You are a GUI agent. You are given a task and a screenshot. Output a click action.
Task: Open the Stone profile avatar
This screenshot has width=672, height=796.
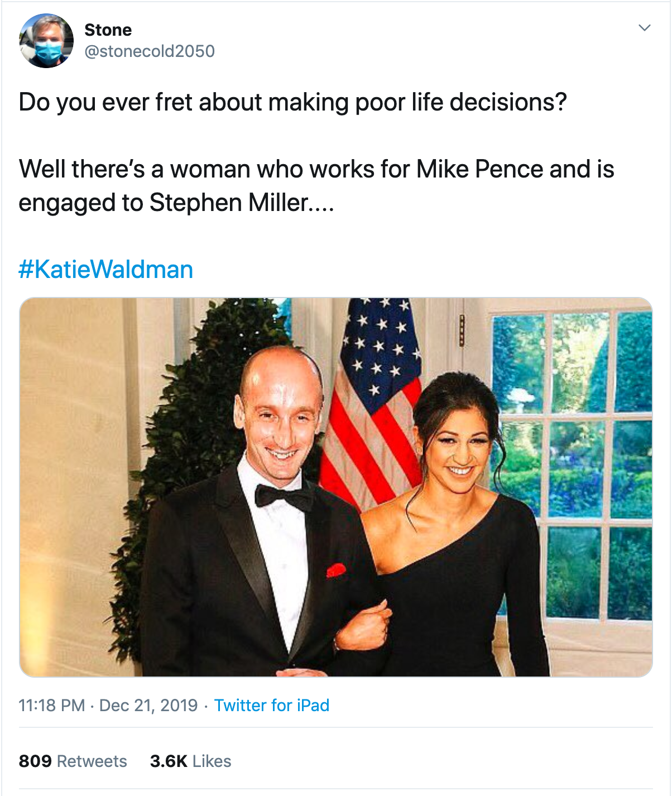click(46, 41)
